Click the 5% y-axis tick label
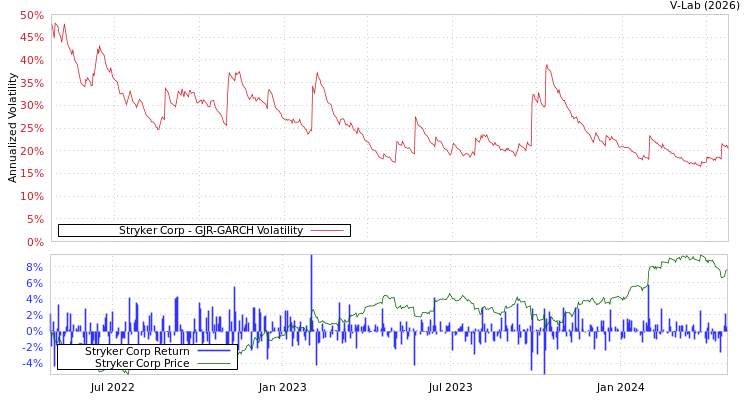This screenshot has height=400, width=750. pos(34,220)
